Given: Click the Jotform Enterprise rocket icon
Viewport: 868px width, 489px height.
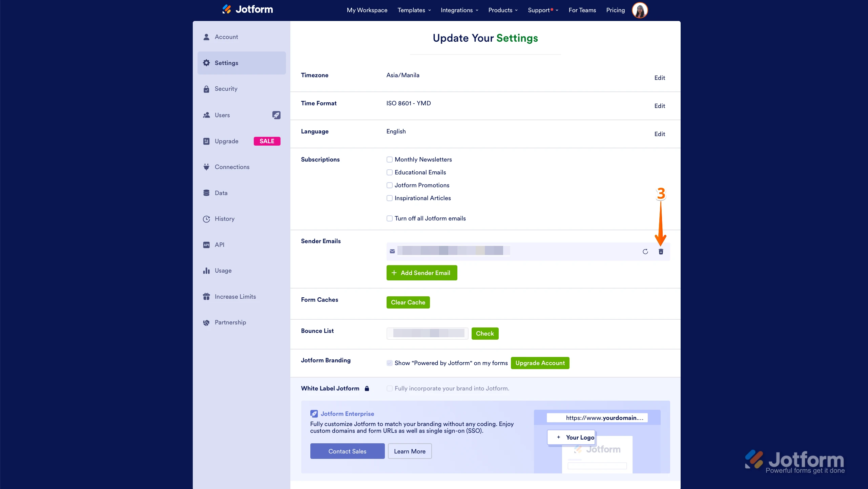Looking at the screenshot, I should (314, 414).
